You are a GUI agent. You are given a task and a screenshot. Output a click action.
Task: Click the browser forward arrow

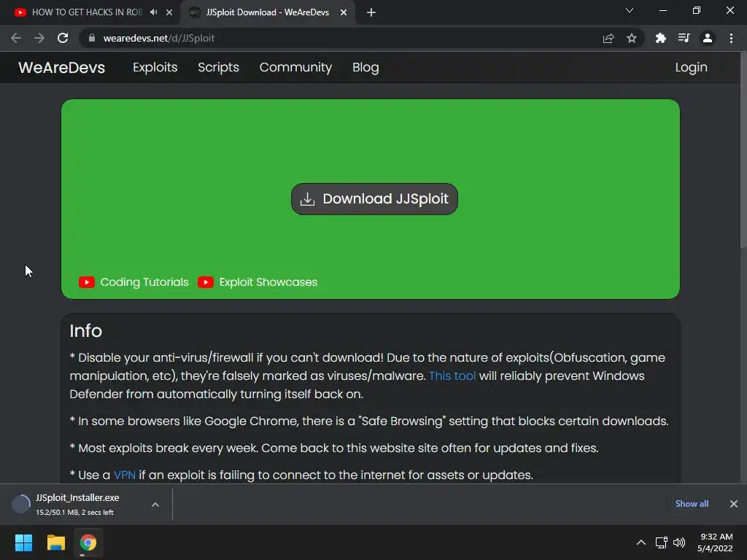39,38
